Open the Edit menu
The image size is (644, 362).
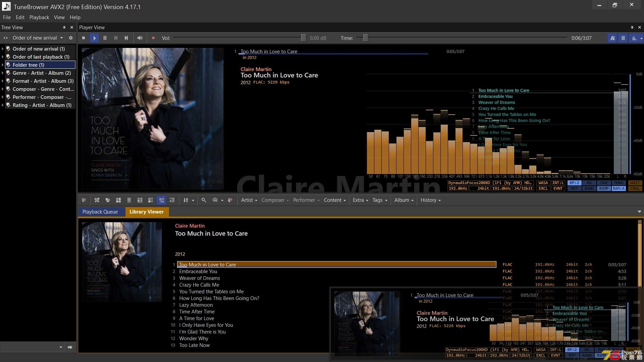[20, 17]
